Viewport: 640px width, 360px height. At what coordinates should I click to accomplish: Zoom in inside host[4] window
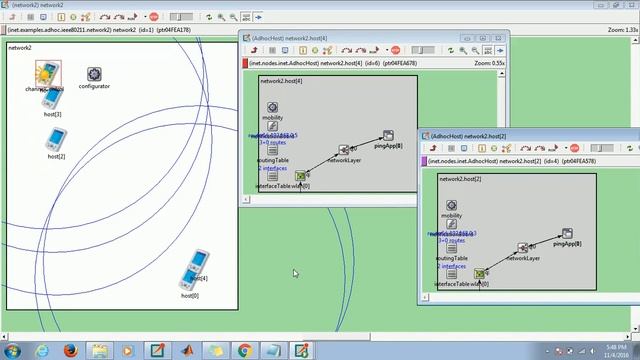pyautogui.click(x=463, y=50)
